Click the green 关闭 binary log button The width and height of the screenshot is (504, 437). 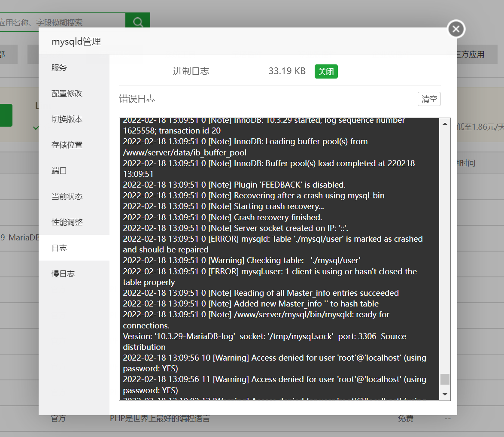tap(326, 71)
